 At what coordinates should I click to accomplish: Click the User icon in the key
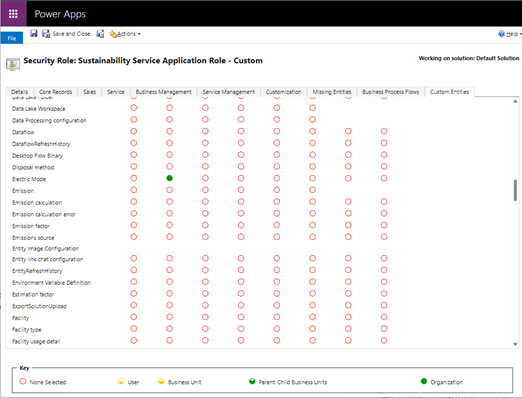click(121, 381)
